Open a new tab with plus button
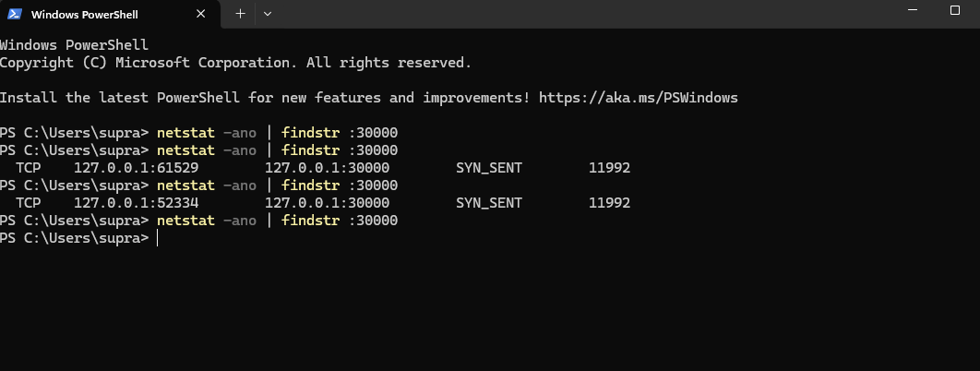 (x=240, y=14)
